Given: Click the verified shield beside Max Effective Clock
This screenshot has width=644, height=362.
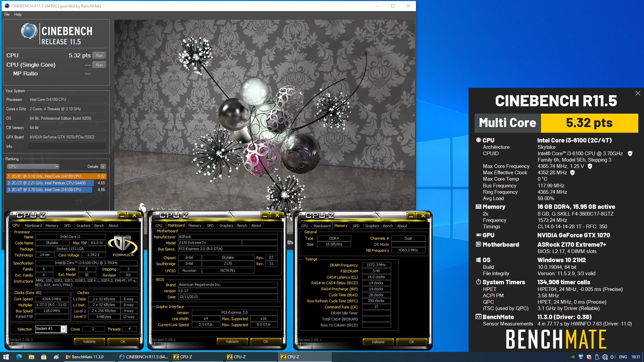Looking at the screenshot, I should [573, 173].
